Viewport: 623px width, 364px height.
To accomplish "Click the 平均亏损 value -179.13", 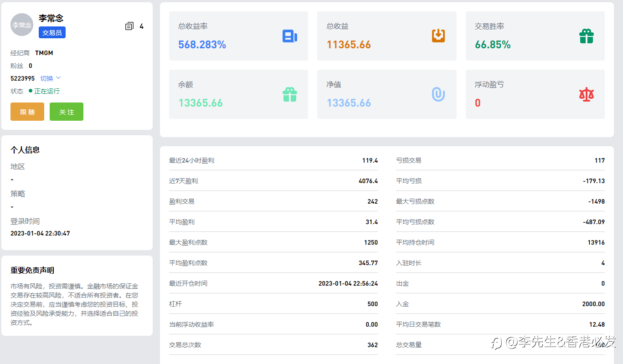I will [594, 181].
